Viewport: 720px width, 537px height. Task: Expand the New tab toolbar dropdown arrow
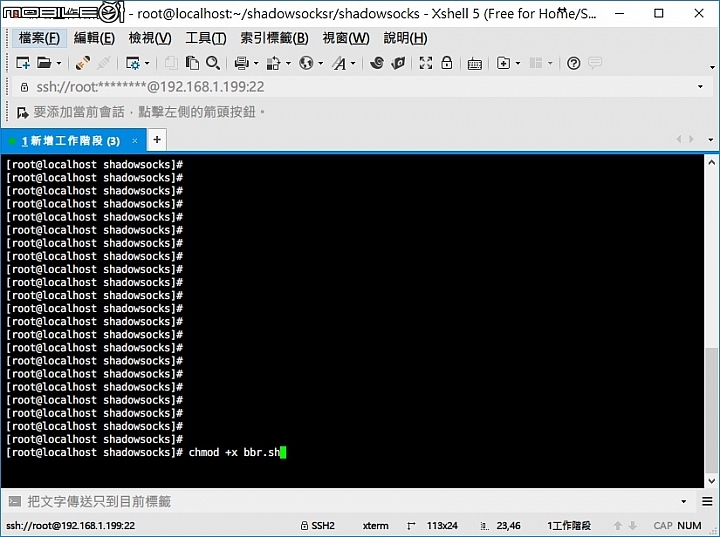(518, 63)
